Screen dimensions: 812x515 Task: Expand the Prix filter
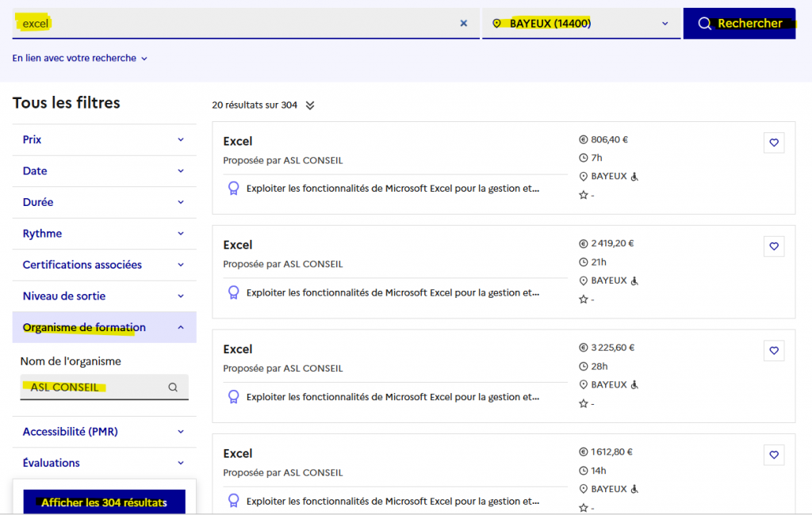click(x=104, y=139)
